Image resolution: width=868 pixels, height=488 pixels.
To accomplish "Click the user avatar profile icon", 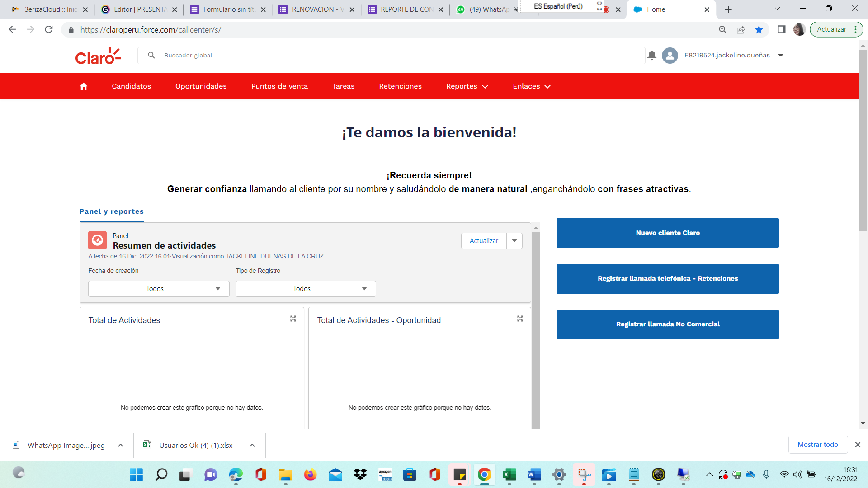I will 670,55.
